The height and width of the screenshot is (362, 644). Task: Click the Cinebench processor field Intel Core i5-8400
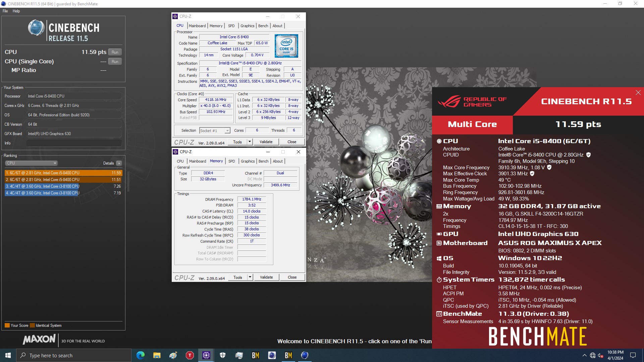tap(74, 96)
